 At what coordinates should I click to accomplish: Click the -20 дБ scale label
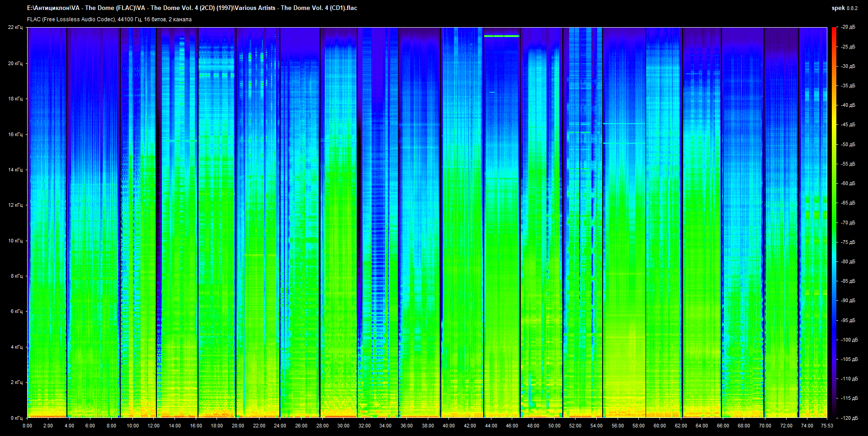[848, 27]
